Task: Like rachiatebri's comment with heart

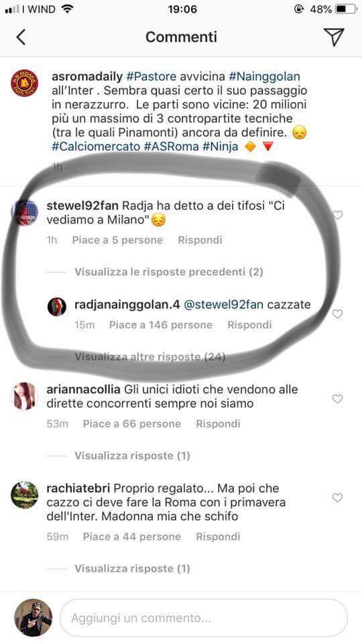Action: pos(337,498)
